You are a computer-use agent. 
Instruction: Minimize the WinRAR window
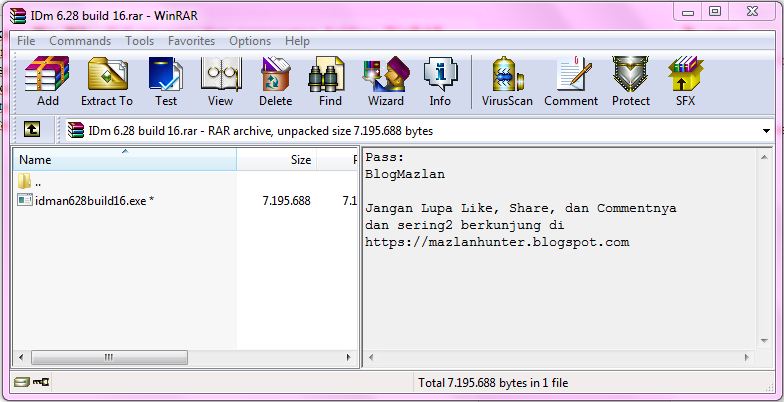(688, 12)
